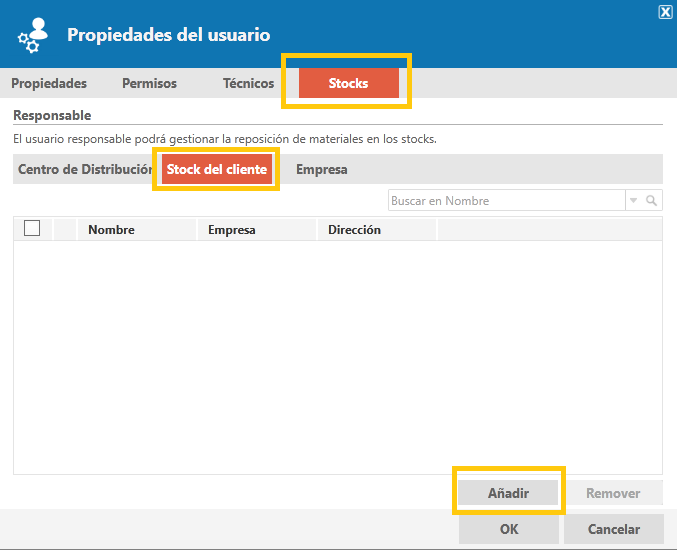Confirm with the OK button
The height and width of the screenshot is (550, 677).
tap(509, 529)
